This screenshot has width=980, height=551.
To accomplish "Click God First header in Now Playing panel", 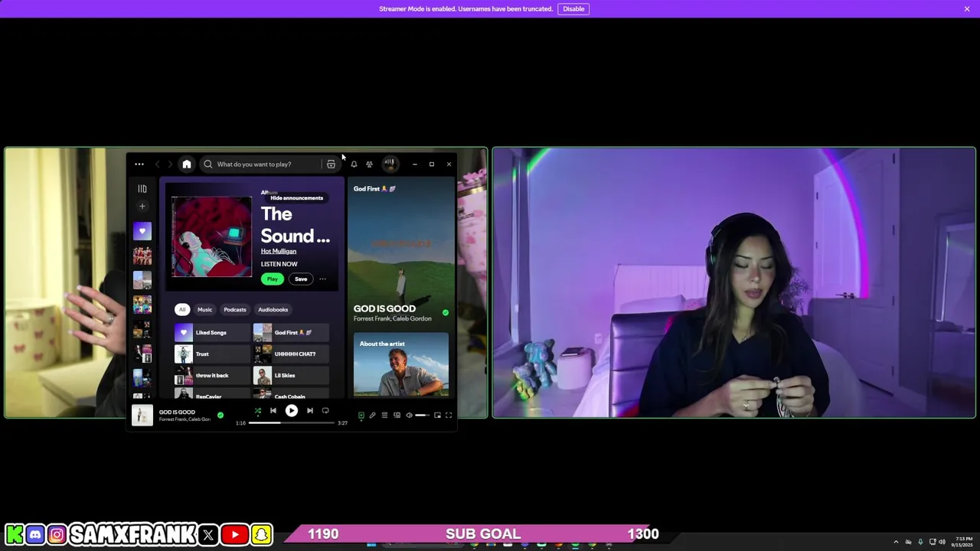I will (x=374, y=188).
